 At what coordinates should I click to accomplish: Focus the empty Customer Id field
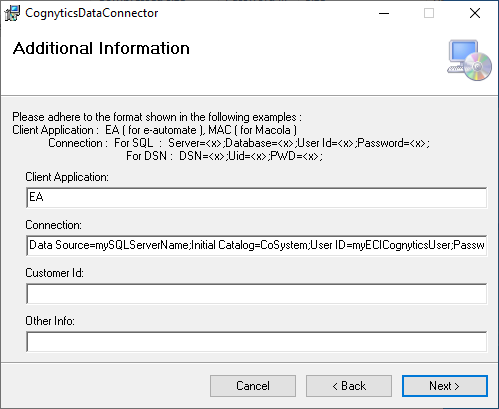coord(256,294)
